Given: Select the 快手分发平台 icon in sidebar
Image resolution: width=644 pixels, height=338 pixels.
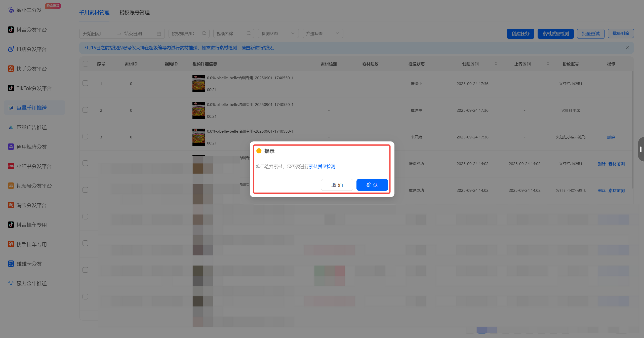Looking at the screenshot, I should click(x=11, y=69).
